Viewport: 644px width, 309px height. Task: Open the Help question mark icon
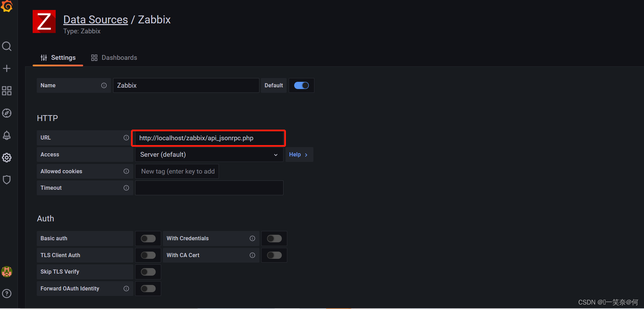[x=7, y=294]
